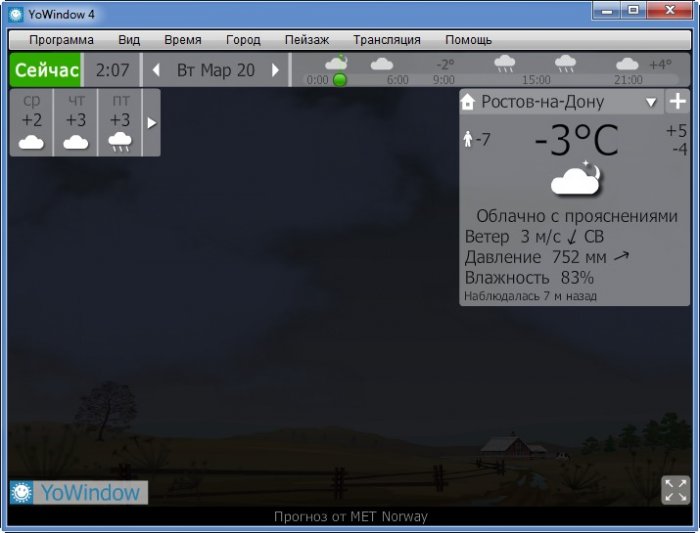This screenshot has height=533, width=700.
Task: Click the cloud icon near +4°
Action: click(627, 64)
